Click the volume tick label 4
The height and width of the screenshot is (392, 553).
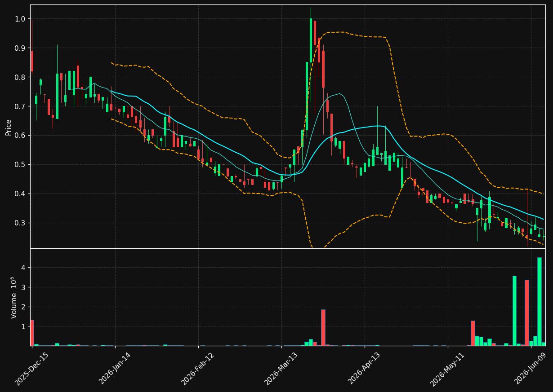click(x=23, y=268)
